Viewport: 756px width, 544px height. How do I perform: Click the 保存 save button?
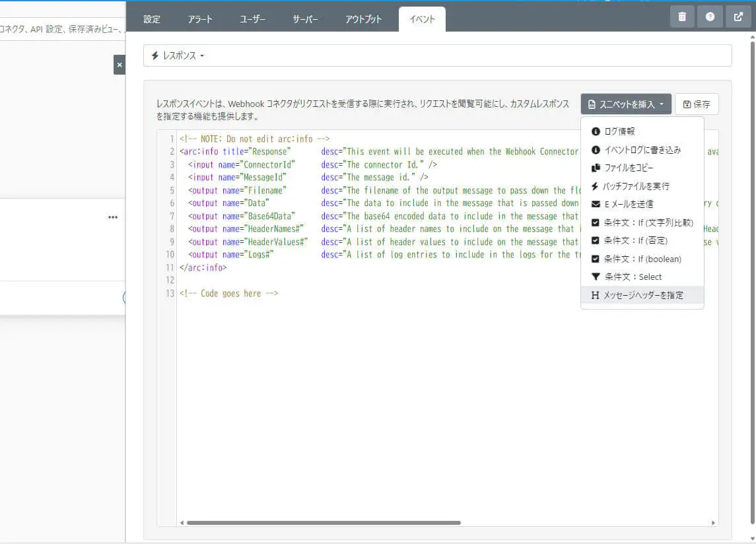(697, 104)
